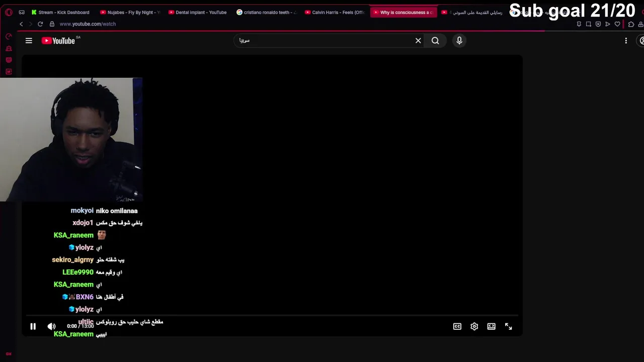Reload the current page
This screenshot has width=644, height=362.
coord(40,24)
